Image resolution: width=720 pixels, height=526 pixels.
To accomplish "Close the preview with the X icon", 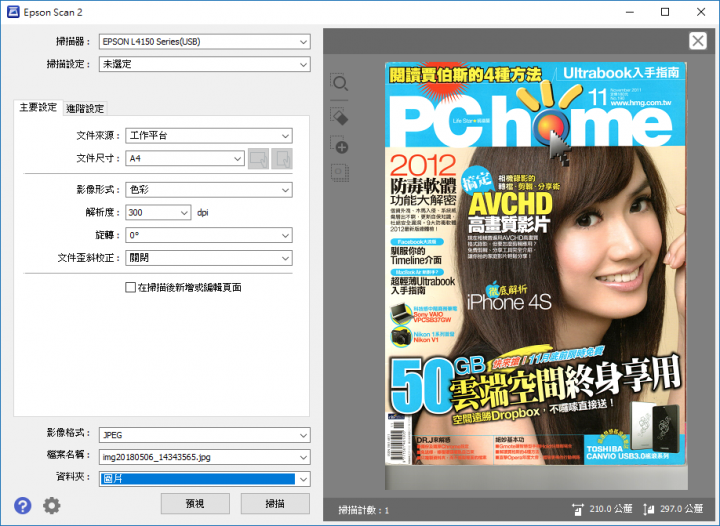I will [x=698, y=41].
